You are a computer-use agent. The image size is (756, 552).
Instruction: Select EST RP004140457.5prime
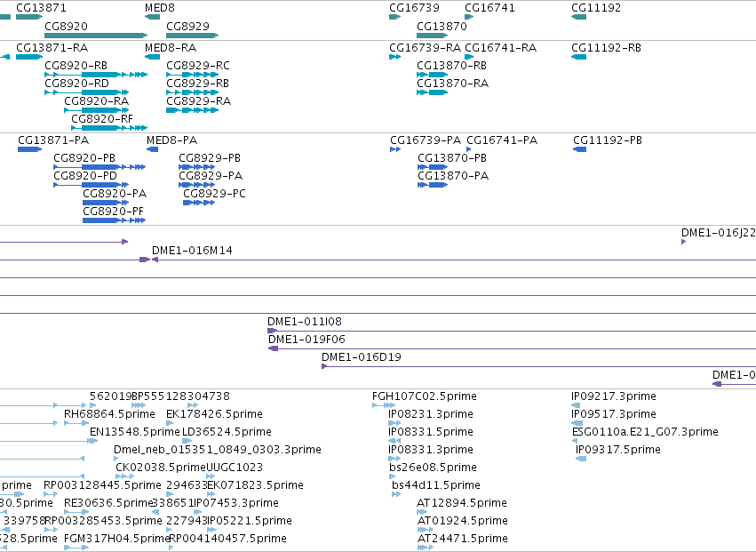pos(227,539)
